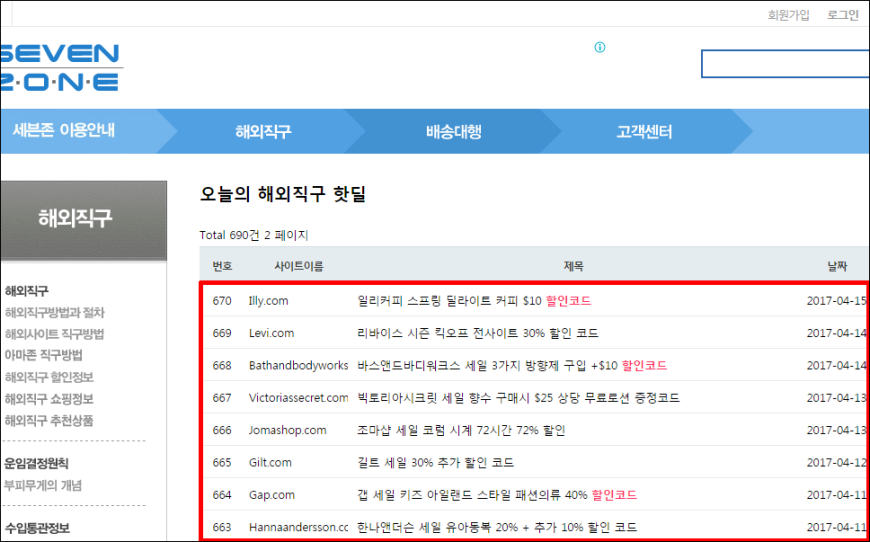The image size is (870, 542).
Task: Open the 바스앤드바디워크스 세일 post
Action: click(513, 366)
